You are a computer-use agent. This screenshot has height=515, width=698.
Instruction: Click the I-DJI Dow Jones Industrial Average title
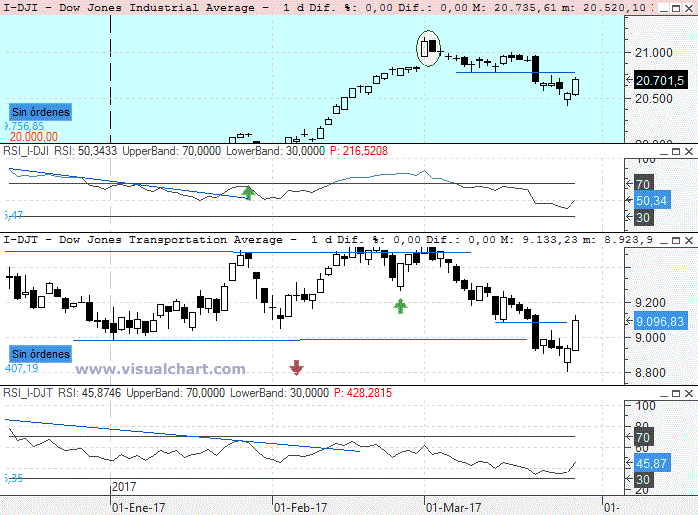click(x=136, y=8)
